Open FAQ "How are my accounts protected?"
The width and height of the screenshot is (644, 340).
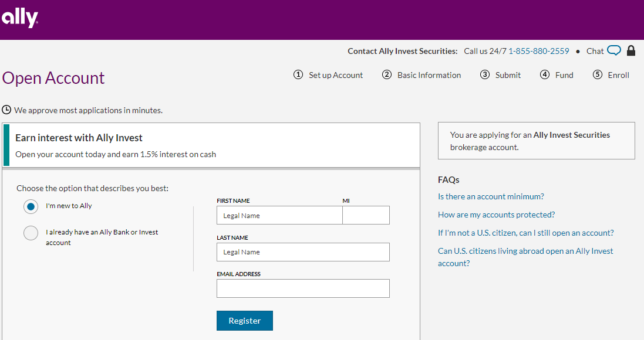(x=496, y=215)
